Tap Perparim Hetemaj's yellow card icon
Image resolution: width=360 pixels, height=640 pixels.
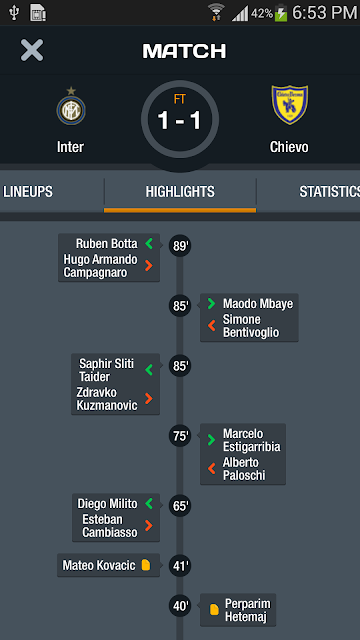click(x=214, y=609)
